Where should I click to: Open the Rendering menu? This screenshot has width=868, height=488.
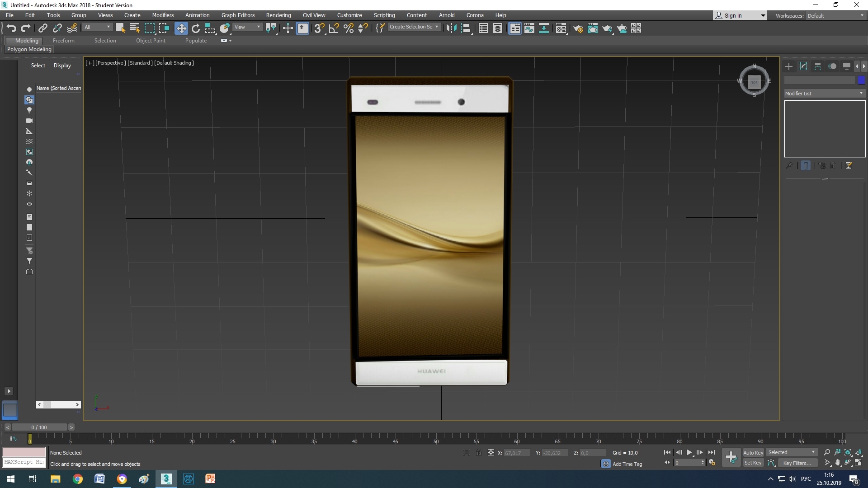point(278,15)
